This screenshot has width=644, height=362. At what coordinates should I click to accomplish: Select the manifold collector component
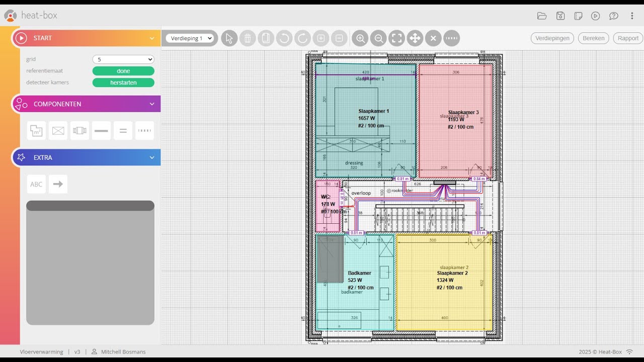click(x=79, y=131)
